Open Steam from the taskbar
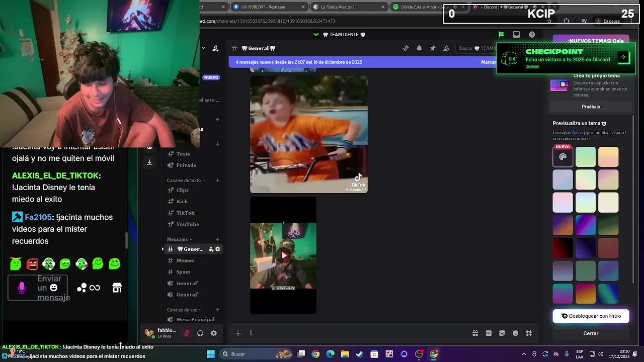 [x=360, y=354]
